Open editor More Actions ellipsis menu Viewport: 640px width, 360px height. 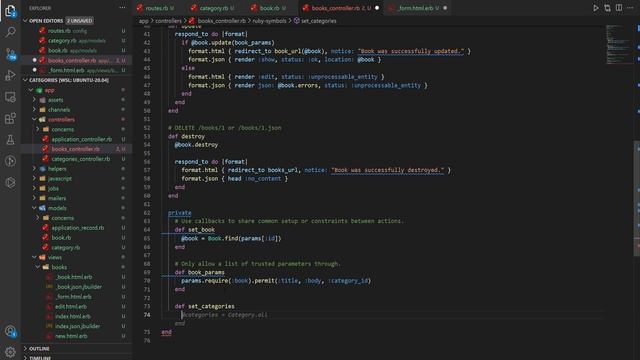(x=630, y=8)
